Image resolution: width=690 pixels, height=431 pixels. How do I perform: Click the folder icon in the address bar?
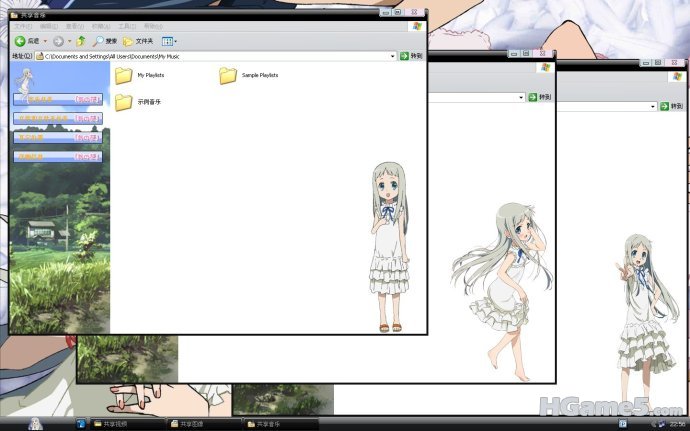click(x=40, y=56)
